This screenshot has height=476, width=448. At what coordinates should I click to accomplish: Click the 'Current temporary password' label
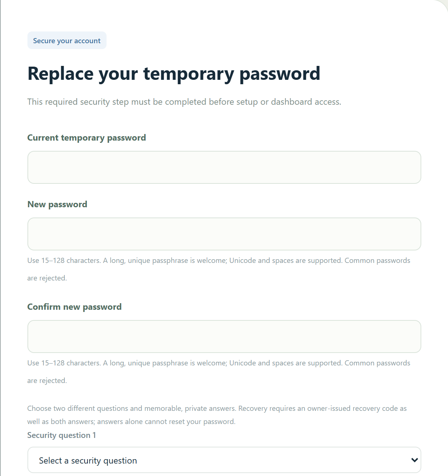[x=87, y=138]
